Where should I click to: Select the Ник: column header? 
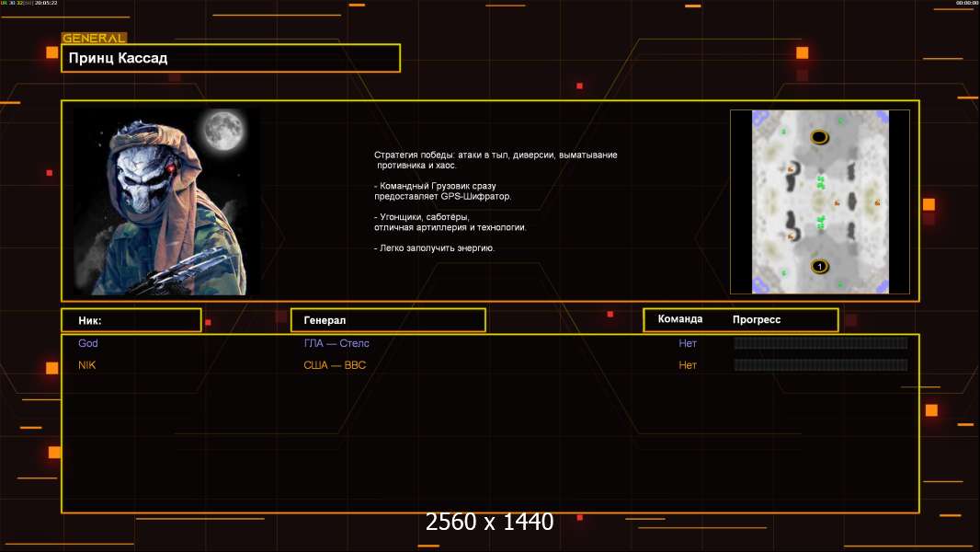(131, 320)
